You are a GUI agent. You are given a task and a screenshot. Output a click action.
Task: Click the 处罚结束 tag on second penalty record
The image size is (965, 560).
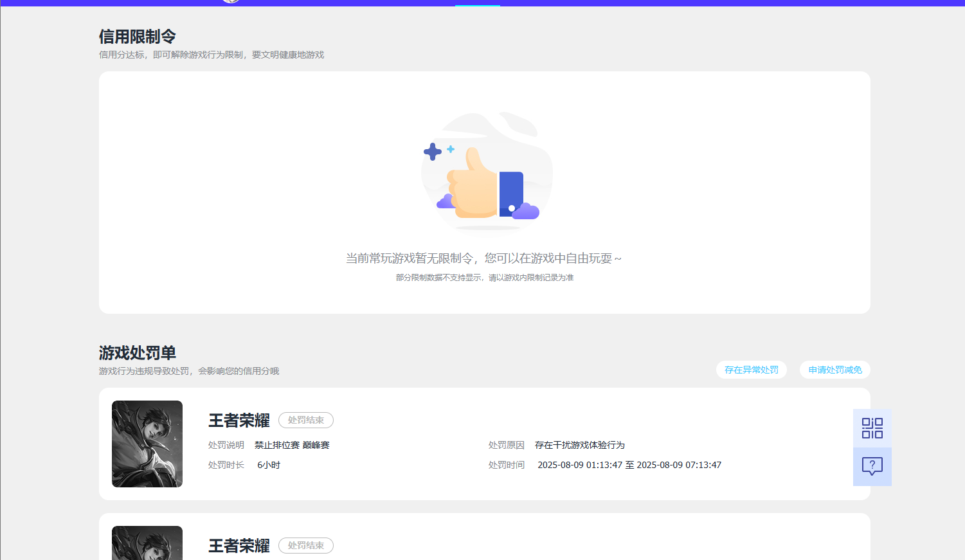tap(305, 545)
